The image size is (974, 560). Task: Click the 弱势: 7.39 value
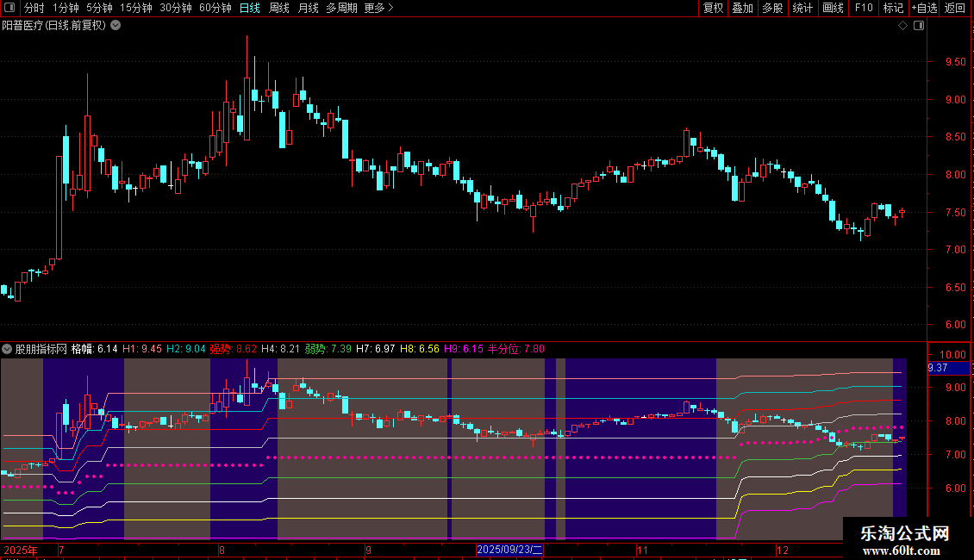tap(328, 349)
